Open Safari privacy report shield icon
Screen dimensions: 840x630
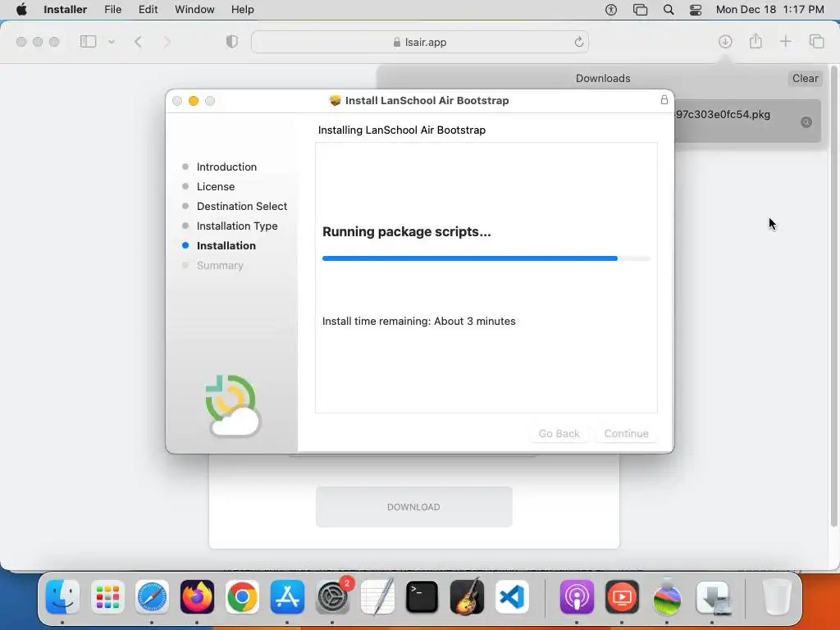pyautogui.click(x=231, y=42)
